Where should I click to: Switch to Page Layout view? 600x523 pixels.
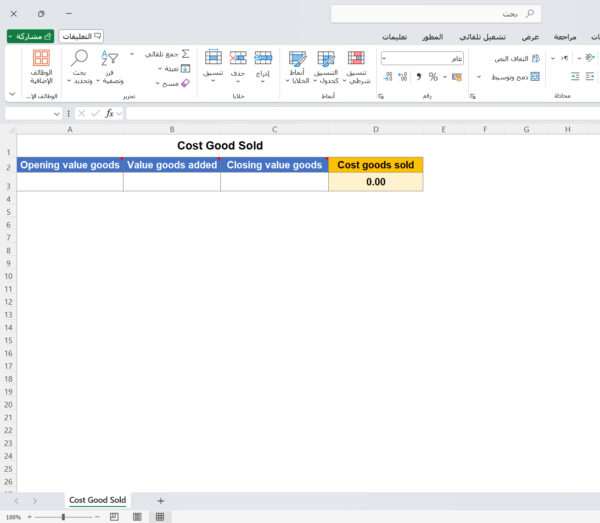coord(137,517)
